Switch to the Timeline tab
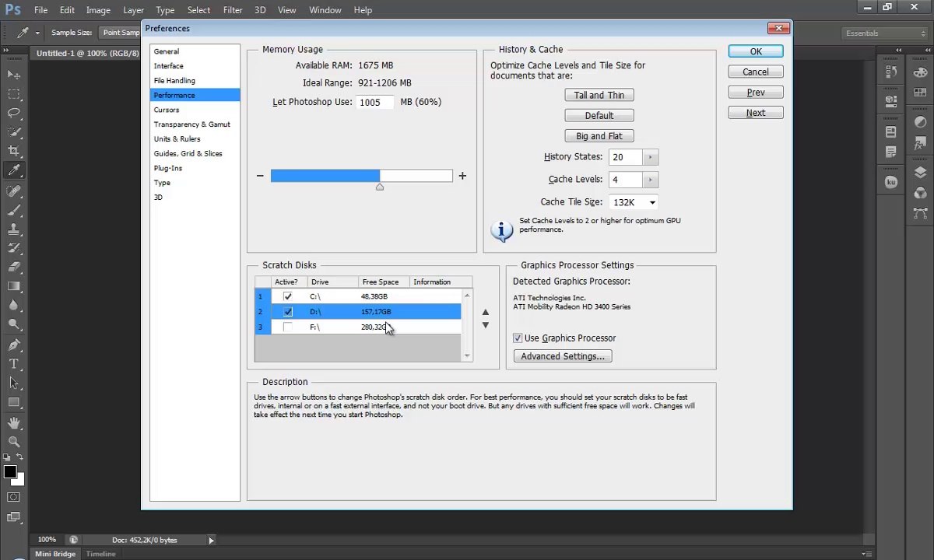Image resolution: width=934 pixels, height=560 pixels. pos(100,554)
